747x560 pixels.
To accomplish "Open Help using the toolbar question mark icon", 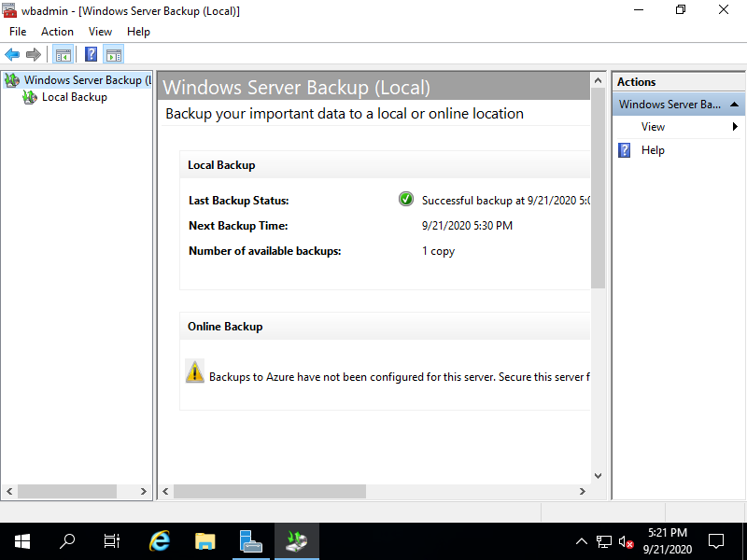I will [x=90, y=53].
